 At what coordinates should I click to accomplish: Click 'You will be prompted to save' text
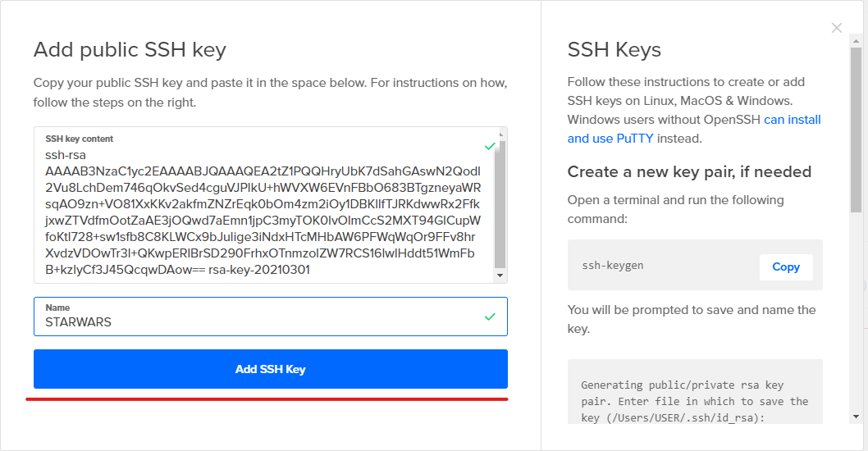[x=692, y=319]
